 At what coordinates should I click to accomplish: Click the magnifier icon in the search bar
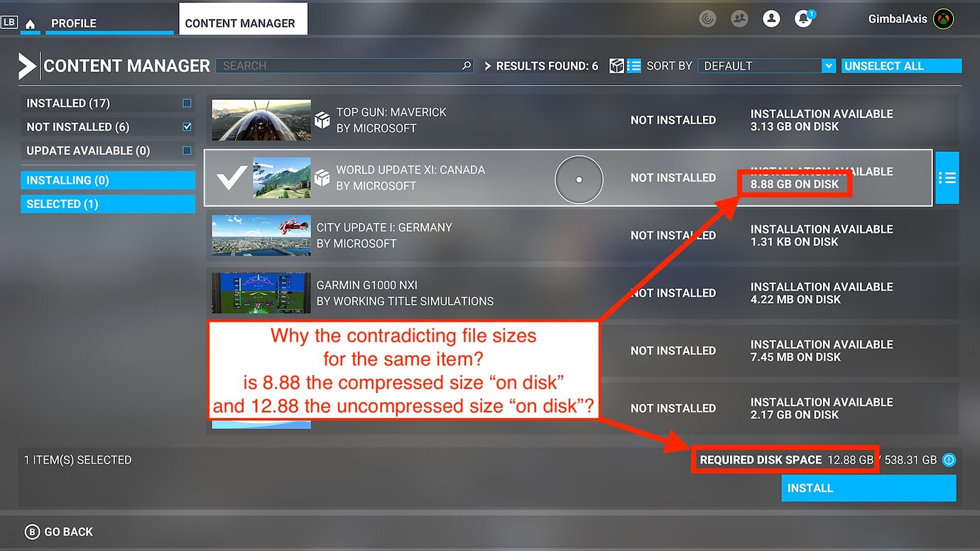(466, 65)
